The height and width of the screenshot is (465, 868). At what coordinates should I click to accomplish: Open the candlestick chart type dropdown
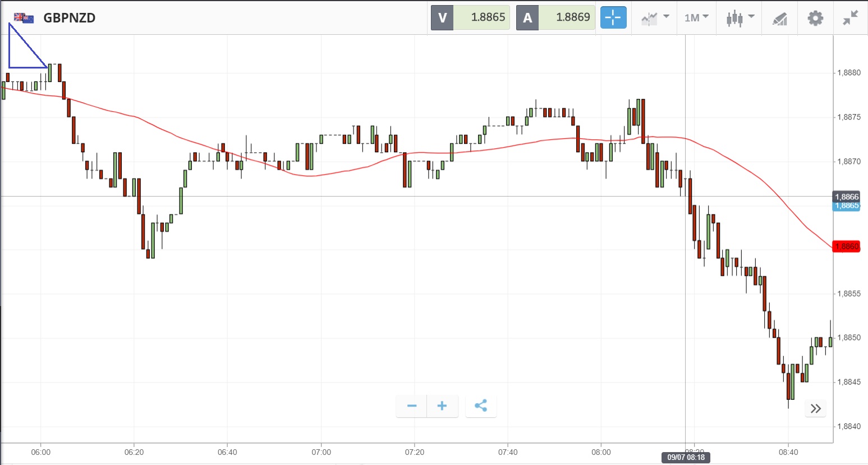coord(740,18)
